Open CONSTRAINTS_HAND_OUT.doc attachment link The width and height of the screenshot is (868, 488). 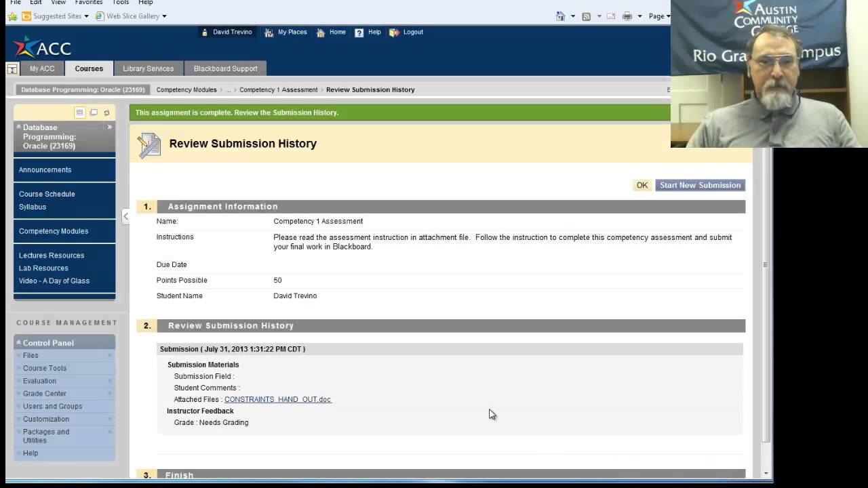tap(277, 399)
